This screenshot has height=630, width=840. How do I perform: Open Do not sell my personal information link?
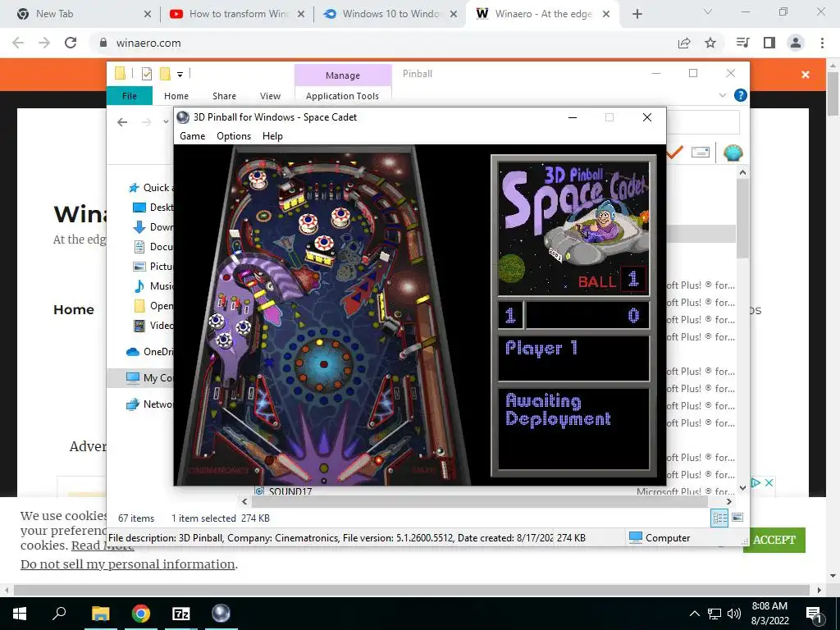(x=127, y=564)
